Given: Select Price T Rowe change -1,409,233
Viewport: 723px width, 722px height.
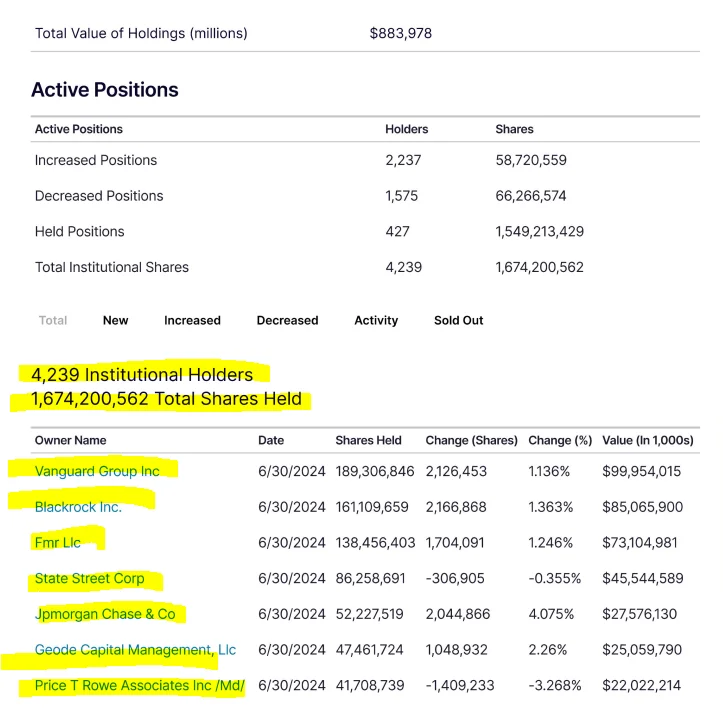Looking at the screenshot, I should pyautogui.click(x=460, y=686).
